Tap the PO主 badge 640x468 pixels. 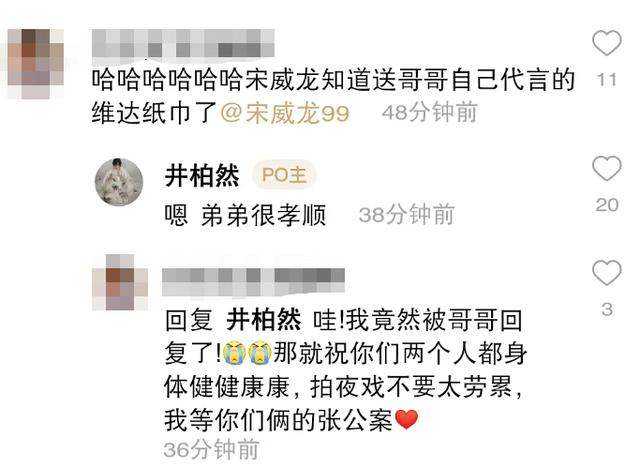point(284,175)
